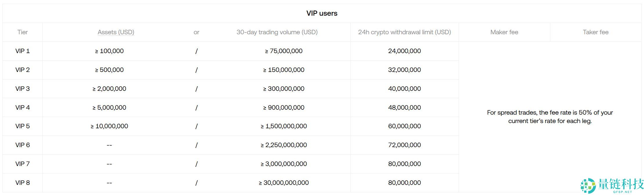Click the 24,000,000 withdrawal limit value
Image resolution: width=644 pixels, height=195 pixels.
coord(404,51)
